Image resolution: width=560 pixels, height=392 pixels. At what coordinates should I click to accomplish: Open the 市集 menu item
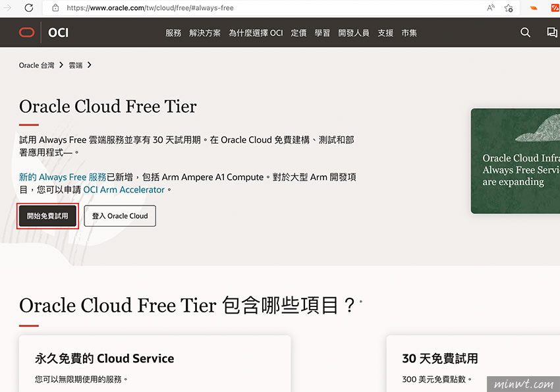point(409,33)
